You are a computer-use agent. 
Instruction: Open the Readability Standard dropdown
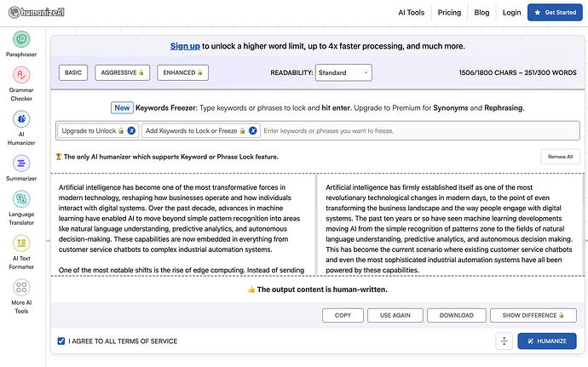[343, 72]
